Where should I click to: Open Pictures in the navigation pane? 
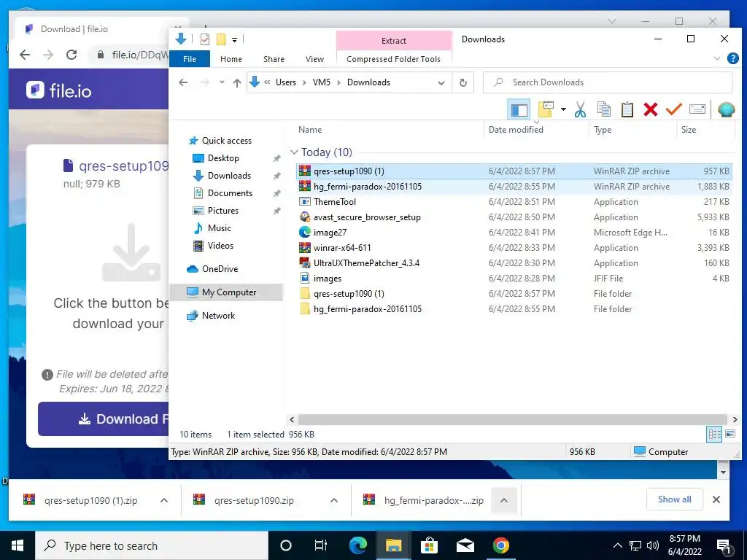(x=223, y=211)
